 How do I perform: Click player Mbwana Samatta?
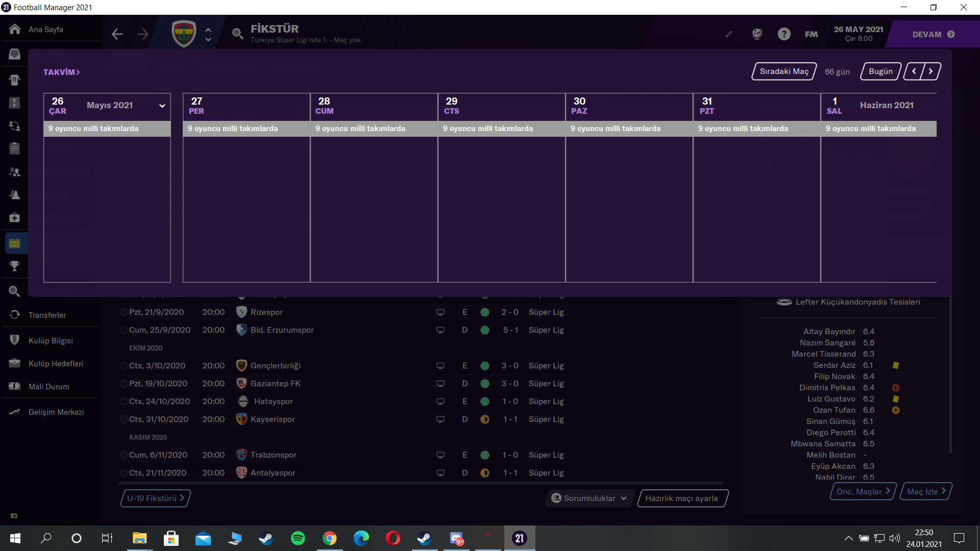[823, 444]
